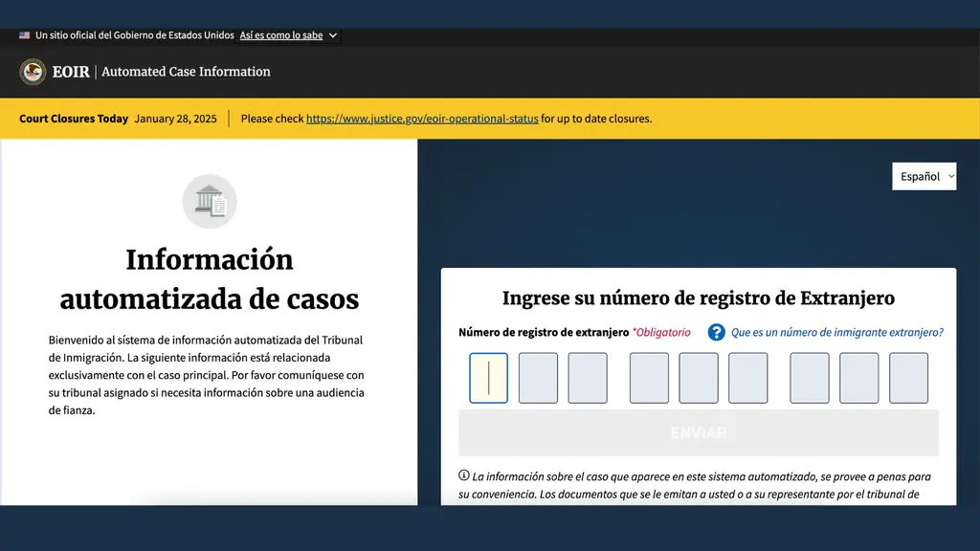Select the ninth and last digit box
The height and width of the screenshot is (551, 980).
pyautogui.click(x=908, y=378)
